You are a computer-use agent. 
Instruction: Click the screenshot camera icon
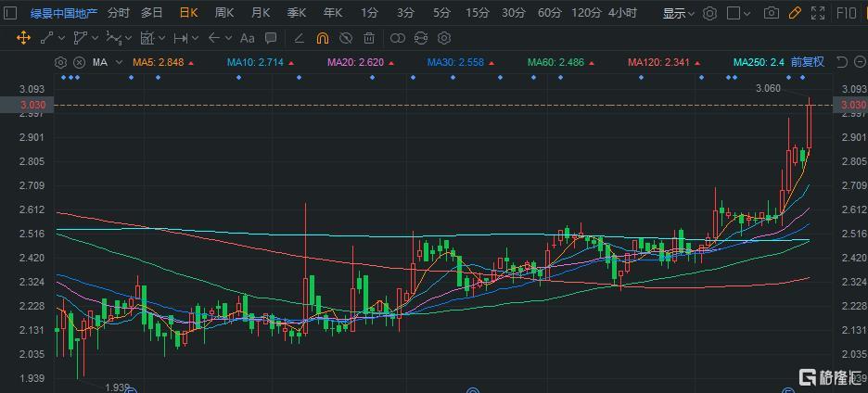tap(772, 13)
